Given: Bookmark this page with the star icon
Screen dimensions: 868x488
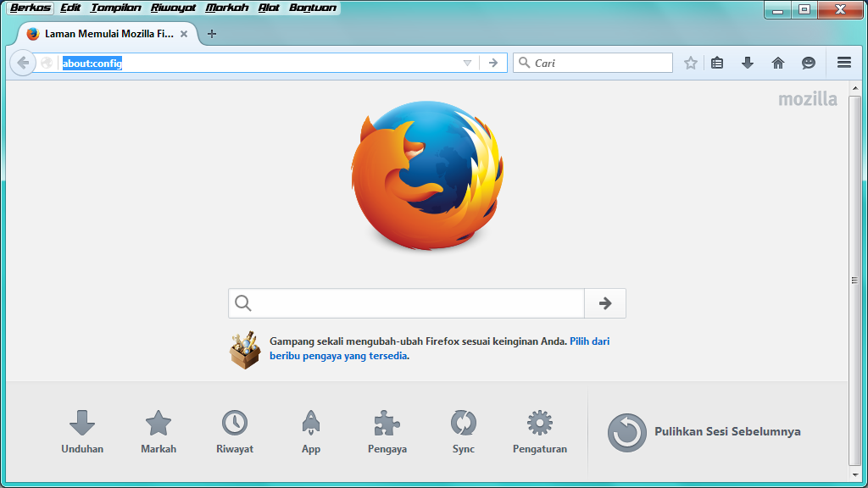Looking at the screenshot, I should 690,63.
